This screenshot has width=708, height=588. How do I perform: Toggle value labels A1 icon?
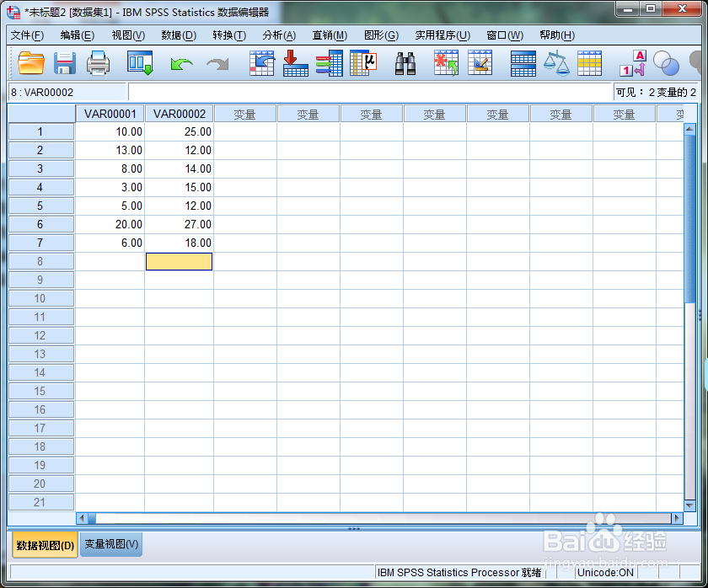[633, 63]
